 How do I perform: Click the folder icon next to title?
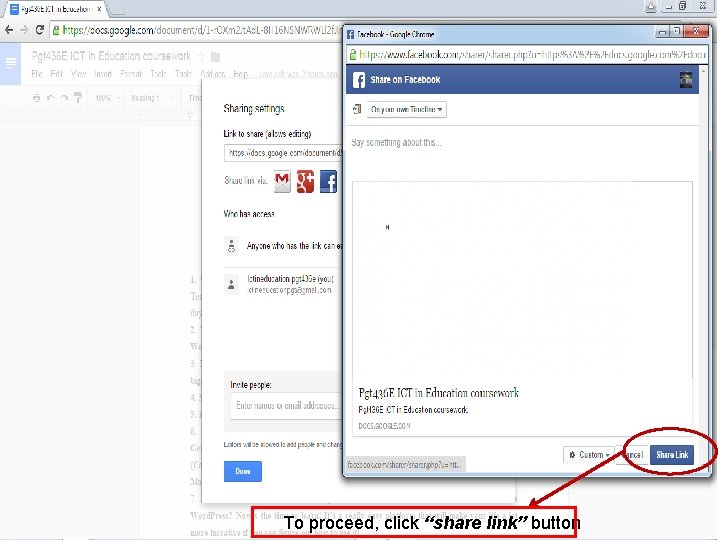click(215, 57)
